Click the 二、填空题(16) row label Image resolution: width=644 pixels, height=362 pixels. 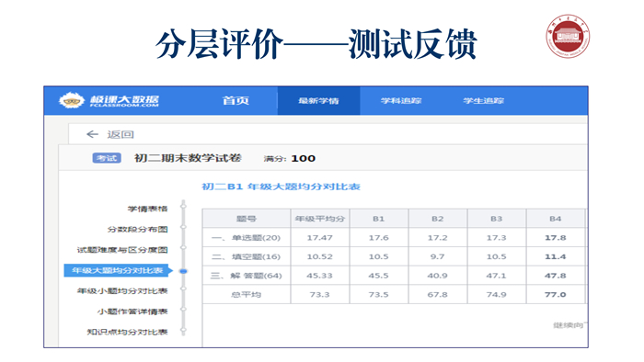pyautogui.click(x=246, y=256)
